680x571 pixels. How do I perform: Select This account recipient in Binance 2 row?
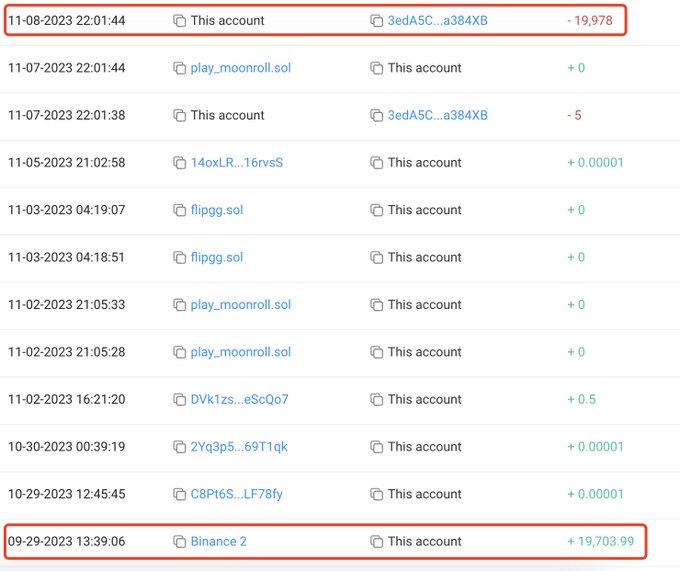(x=425, y=542)
